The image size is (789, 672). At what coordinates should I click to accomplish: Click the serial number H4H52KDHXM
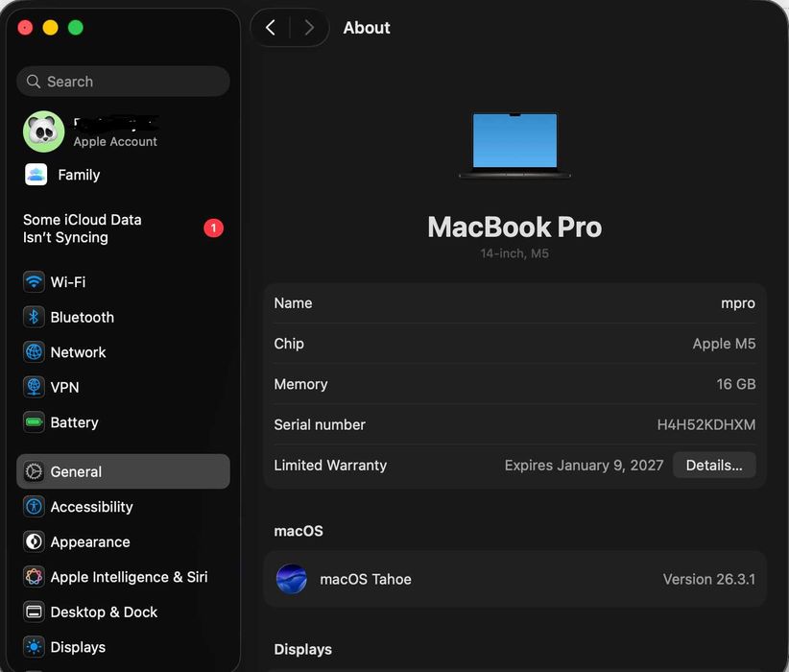click(x=706, y=424)
